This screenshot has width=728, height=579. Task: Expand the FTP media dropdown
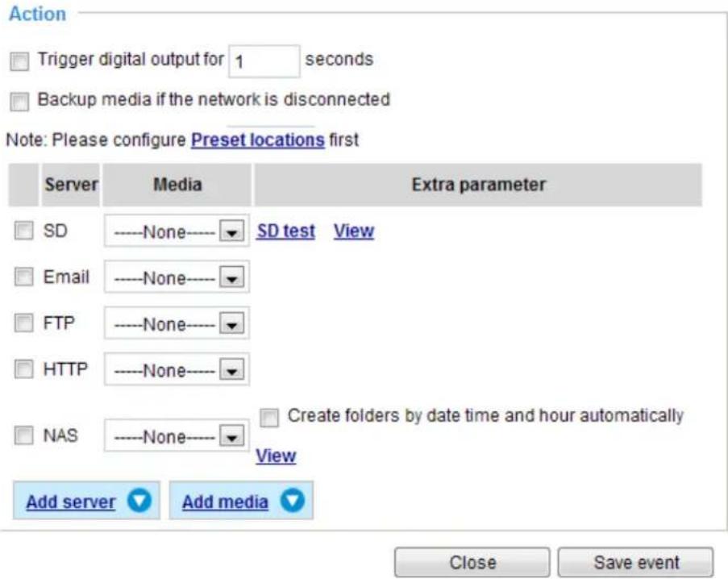[x=177, y=323]
